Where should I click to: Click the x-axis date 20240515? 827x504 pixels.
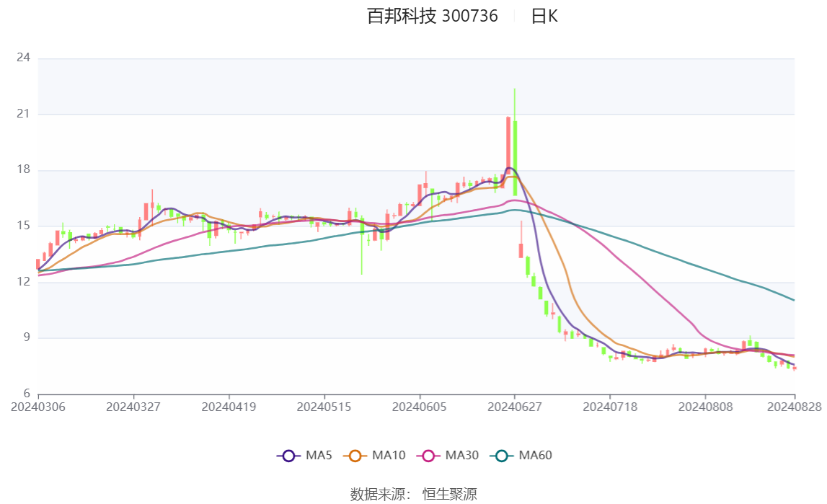[x=324, y=407]
